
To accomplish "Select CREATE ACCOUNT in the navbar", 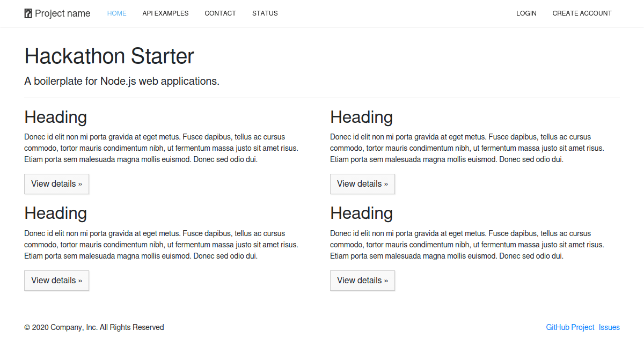I will pos(582,13).
